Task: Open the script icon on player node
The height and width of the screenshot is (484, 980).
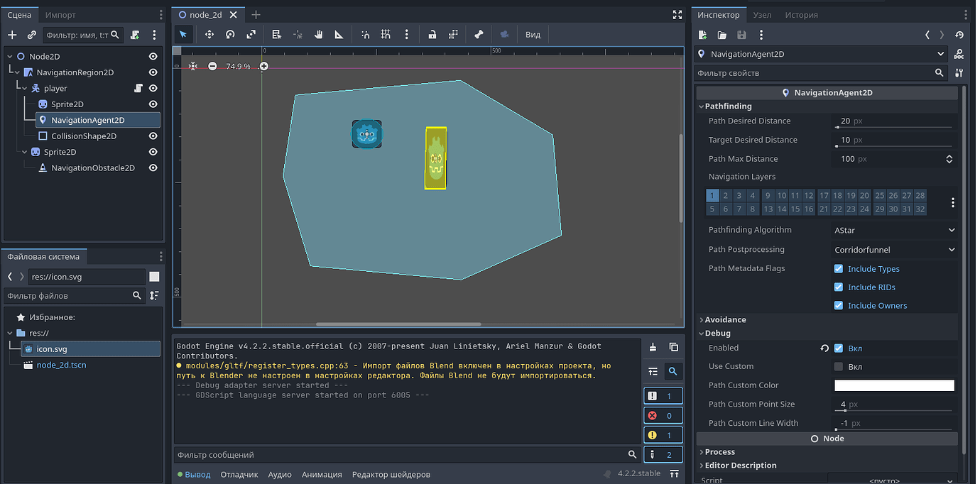Action: point(140,89)
